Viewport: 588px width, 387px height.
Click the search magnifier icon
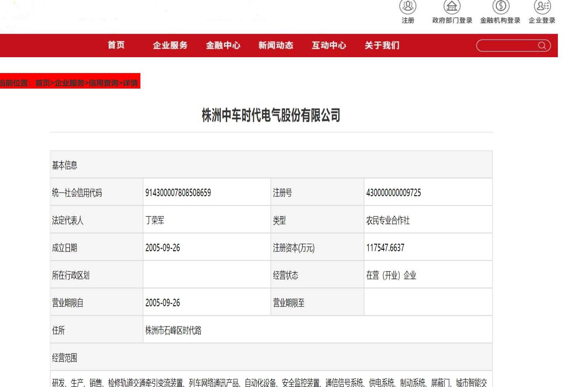click(x=542, y=45)
